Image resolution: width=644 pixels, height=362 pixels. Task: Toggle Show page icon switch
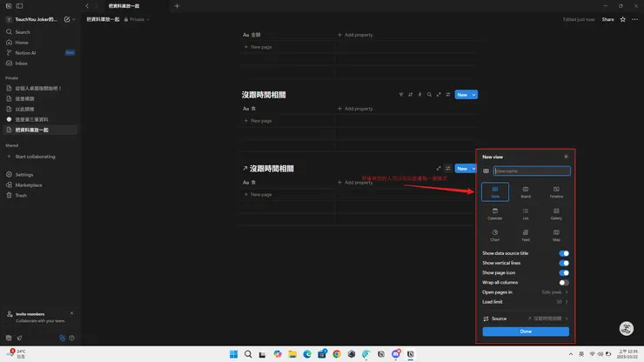(x=564, y=273)
